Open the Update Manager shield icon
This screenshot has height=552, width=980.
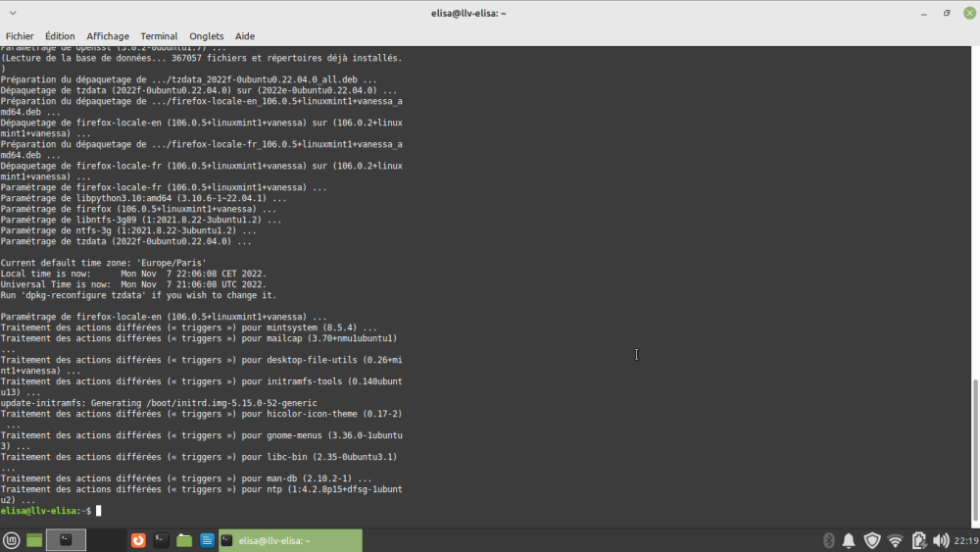872,540
